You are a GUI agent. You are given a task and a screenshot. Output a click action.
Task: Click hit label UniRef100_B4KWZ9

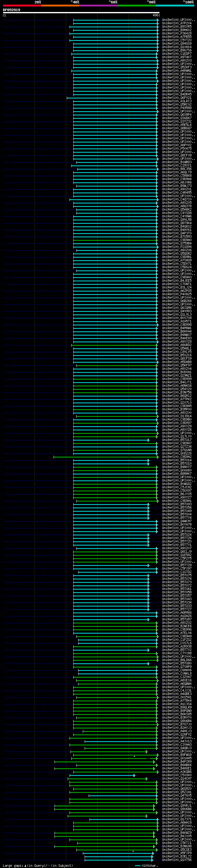(177, 833)
